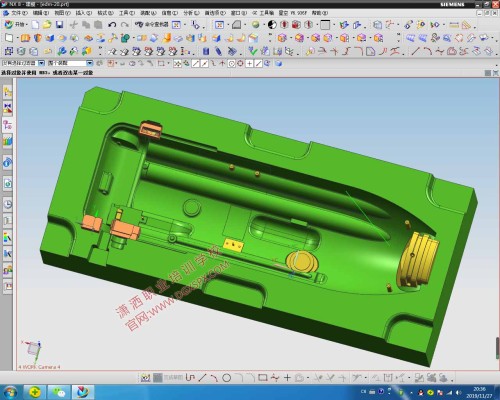Viewport: 500px width, 400px height.
Task: Select the Line tool in bottom toolbar
Action: pos(202,378)
